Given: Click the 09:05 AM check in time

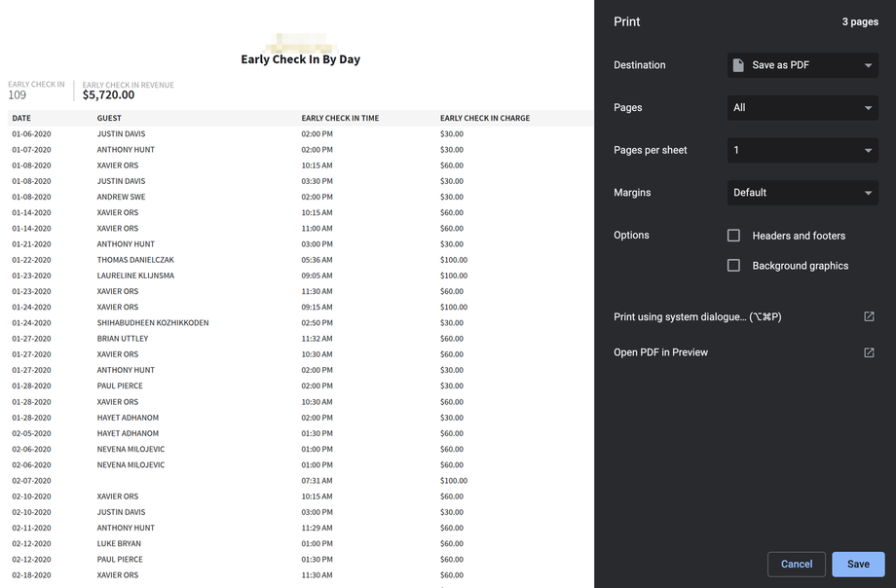Looking at the screenshot, I should point(317,276).
